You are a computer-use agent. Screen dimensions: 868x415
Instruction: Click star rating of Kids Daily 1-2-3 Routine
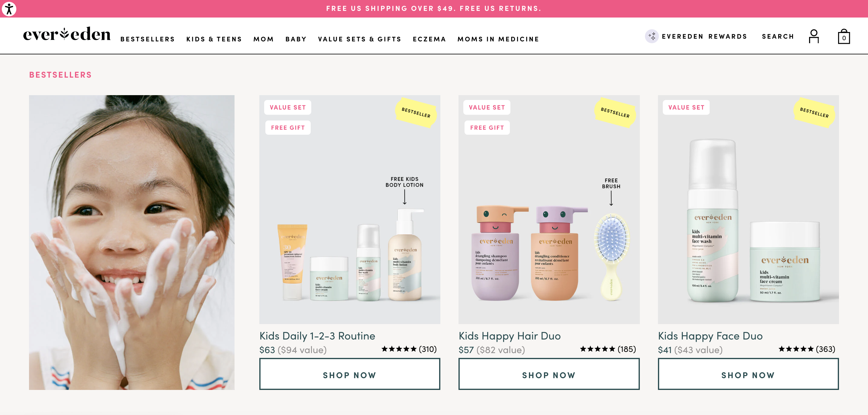point(399,349)
